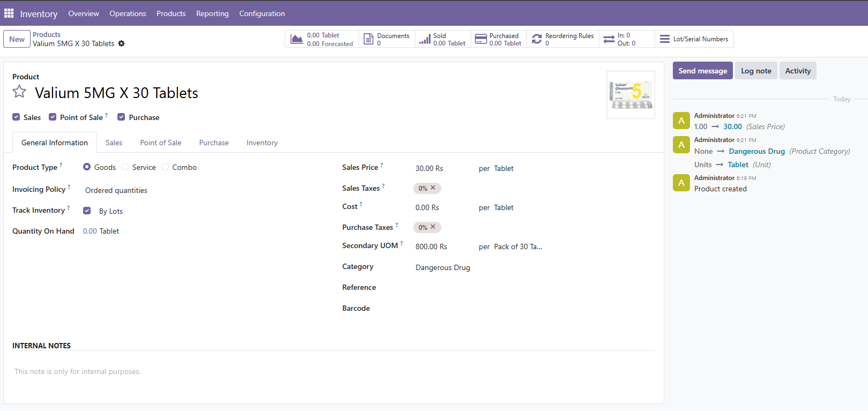Screen dimensions: 868x411
Task: Open Lot/Serial Numbers stat button
Action: [694, 39]
